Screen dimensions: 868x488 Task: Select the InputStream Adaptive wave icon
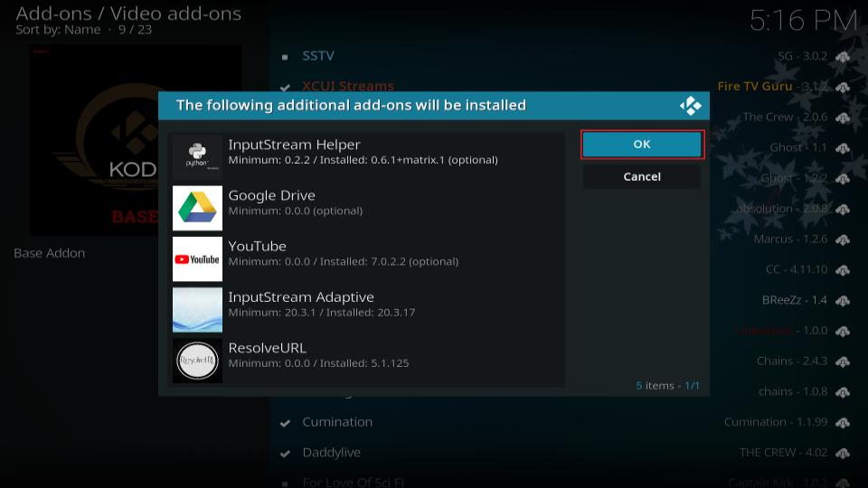click(x=197, y=310)
